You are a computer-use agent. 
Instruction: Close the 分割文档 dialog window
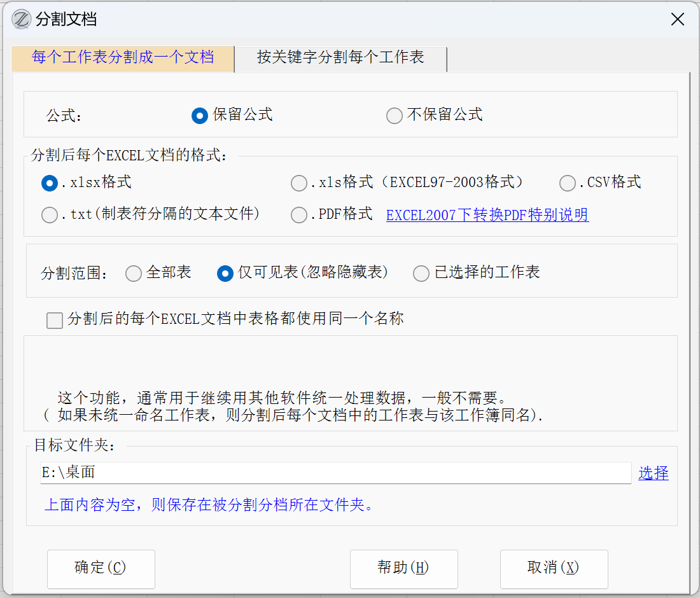(678, 19)
